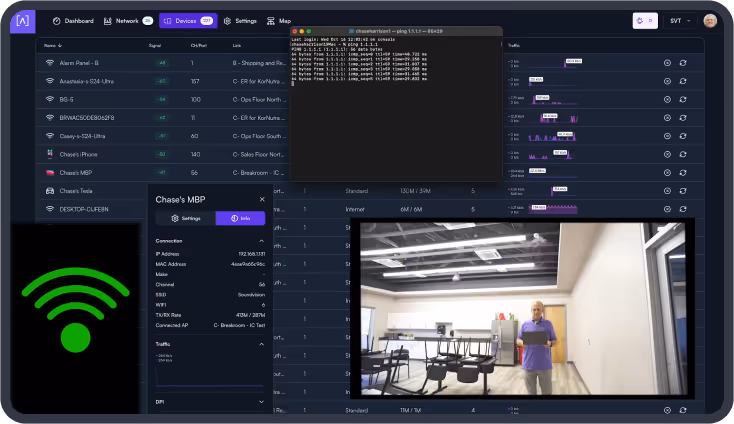Select the Chase's iPhone device name
Image resolution: width=734 pixels, height=424 pixels.
pos(78,154)
